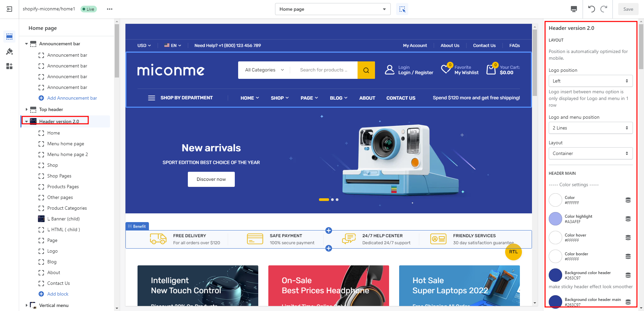644x311 pixels.
Task: Open the three-dots theme actions menu
Action: (x=110, y=9)
